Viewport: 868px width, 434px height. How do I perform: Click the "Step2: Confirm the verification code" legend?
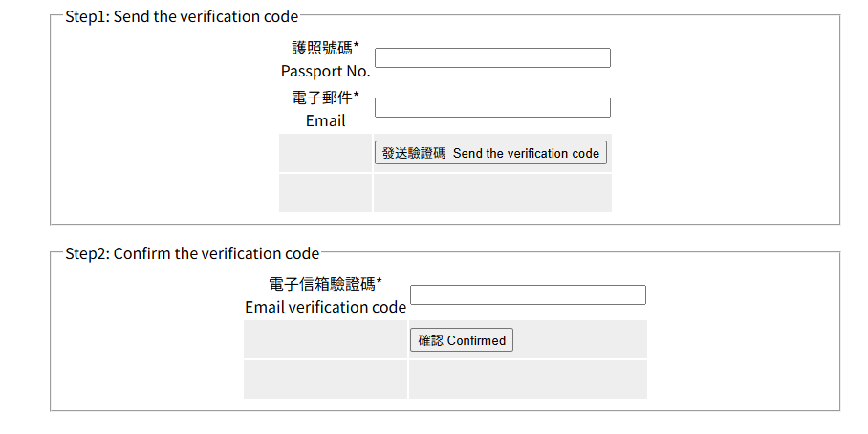point(191,253)
